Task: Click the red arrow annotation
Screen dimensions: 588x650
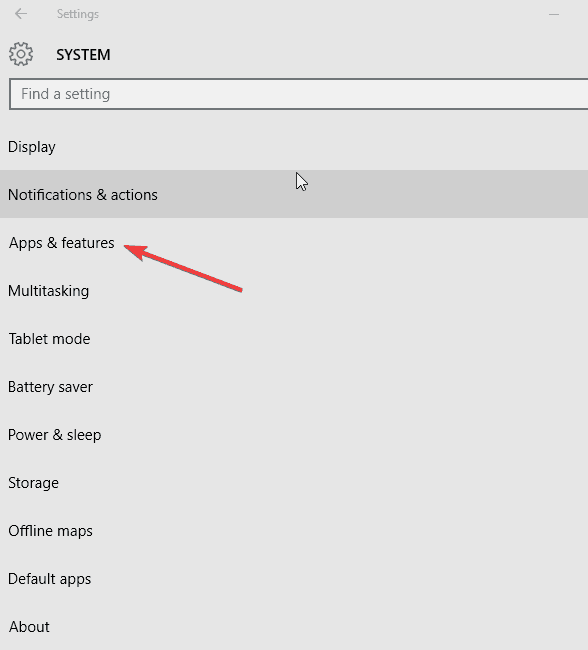Action: (x=183, y=268)
